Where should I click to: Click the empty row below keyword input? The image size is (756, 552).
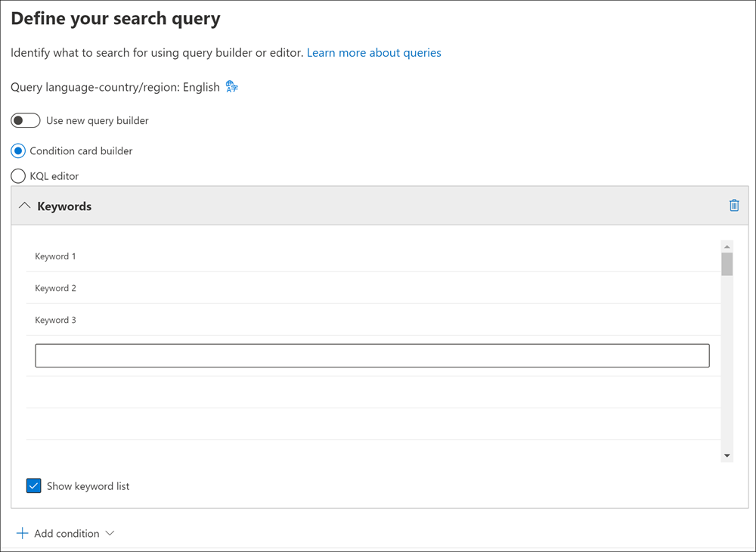[x=373, y=392]
